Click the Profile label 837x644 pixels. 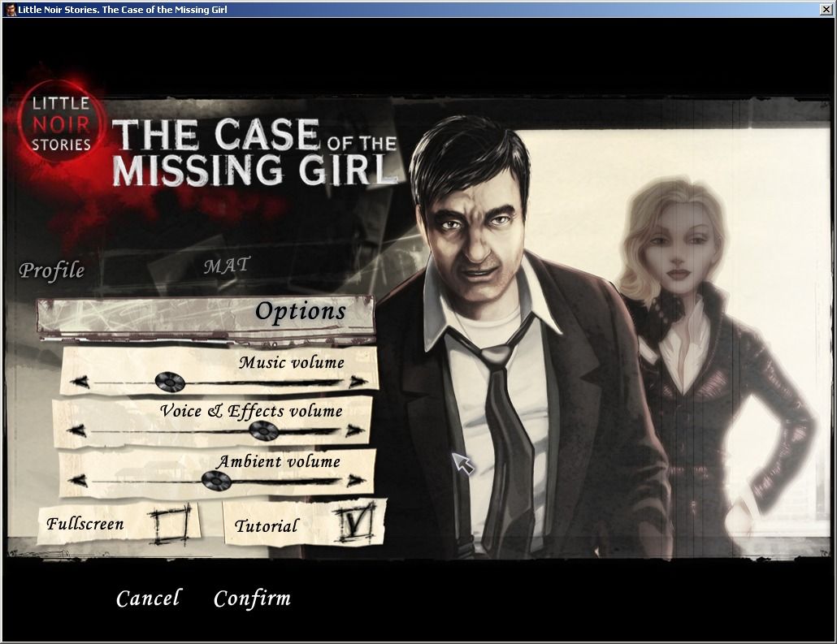(52, 270)
